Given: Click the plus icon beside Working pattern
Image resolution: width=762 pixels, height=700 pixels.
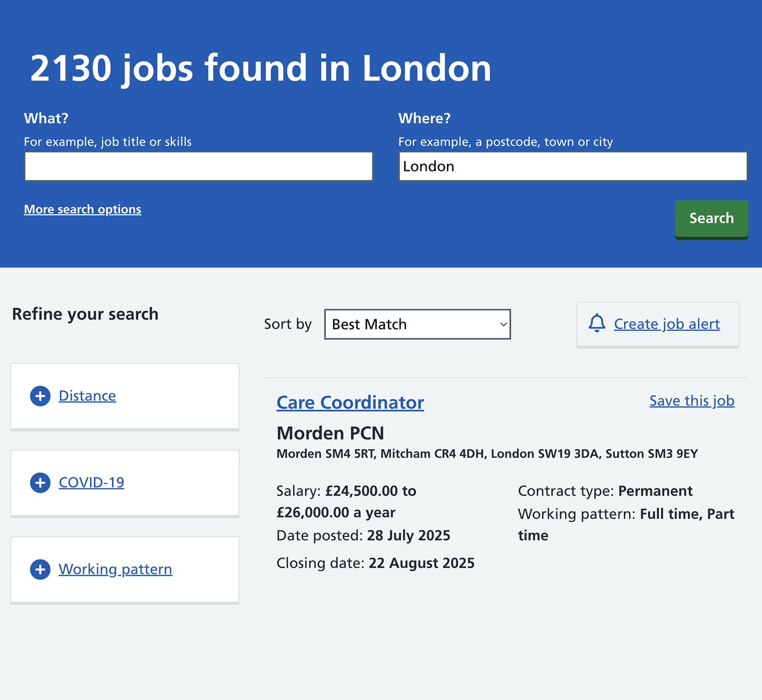Looking at the screenshot, I should pyautogui.click(x=40, y=570).
